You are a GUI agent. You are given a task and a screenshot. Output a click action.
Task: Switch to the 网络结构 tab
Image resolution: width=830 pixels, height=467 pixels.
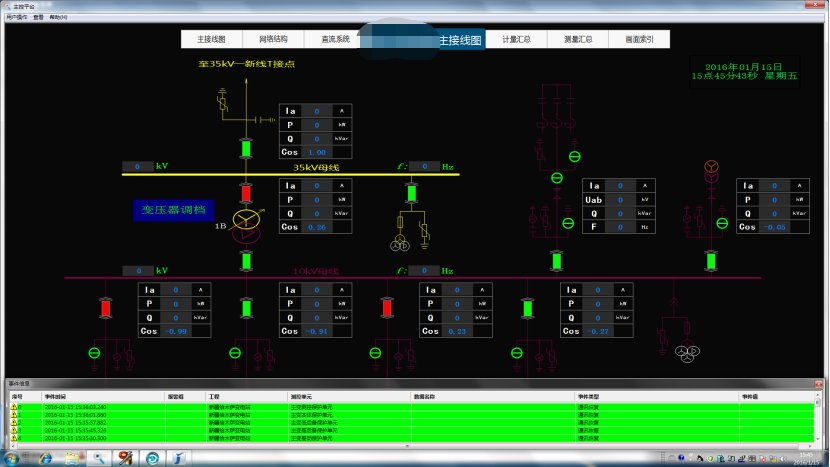273,39
